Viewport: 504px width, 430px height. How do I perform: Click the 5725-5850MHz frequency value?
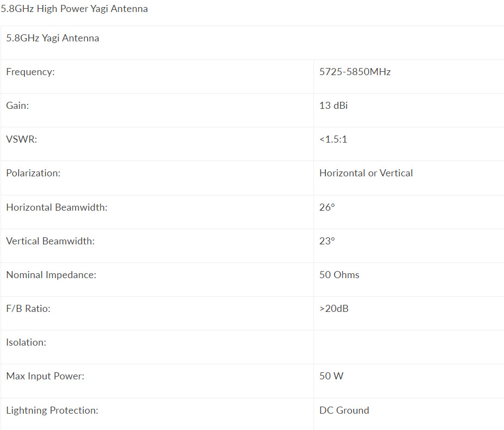355,72
